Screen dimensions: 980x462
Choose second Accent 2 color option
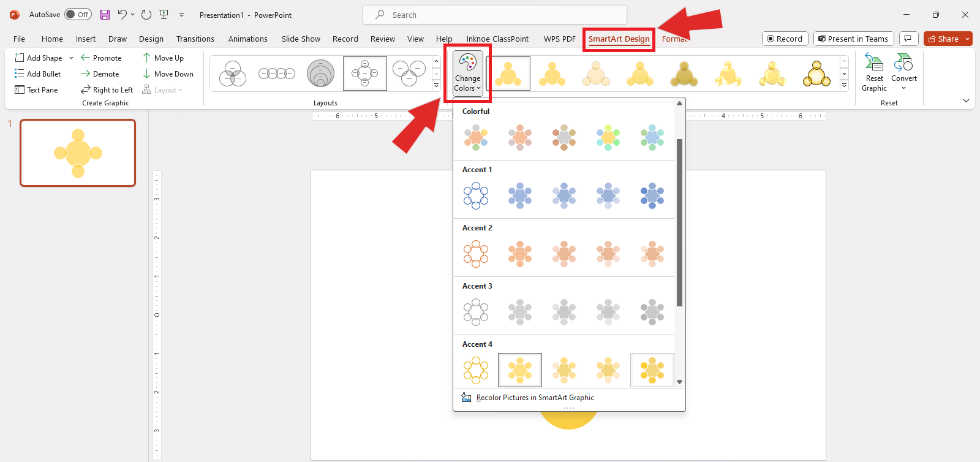[x=520, y=254]
